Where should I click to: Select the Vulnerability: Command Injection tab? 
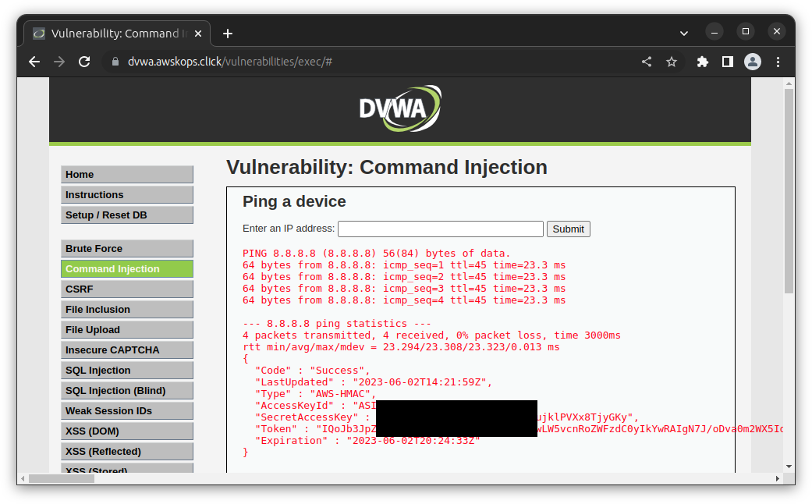pos(115,34)
